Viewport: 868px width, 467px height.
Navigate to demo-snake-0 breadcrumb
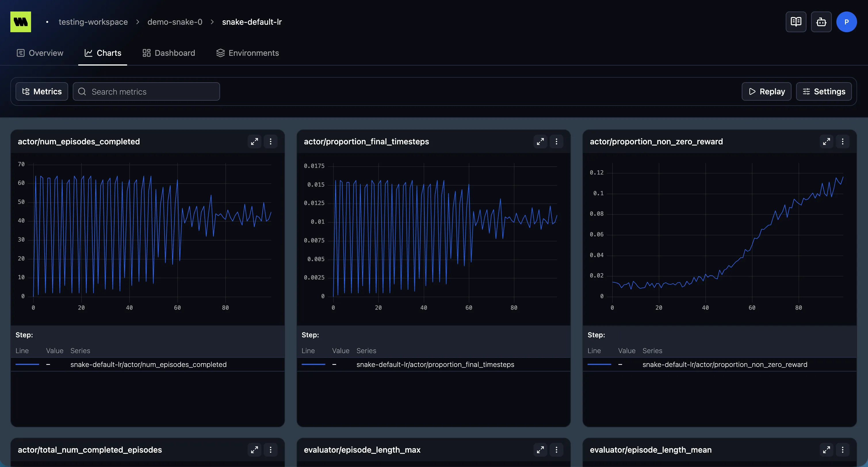(x=175, y=22)
